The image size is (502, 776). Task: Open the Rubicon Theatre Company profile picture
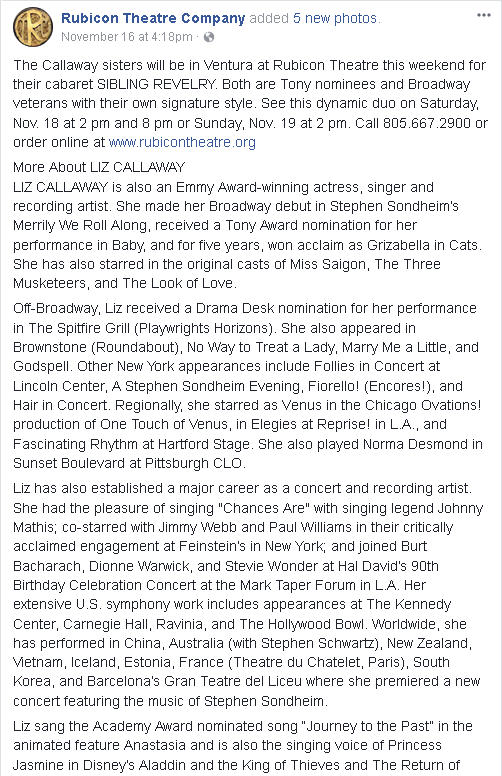pyautogui.click(x=33, y=27)
